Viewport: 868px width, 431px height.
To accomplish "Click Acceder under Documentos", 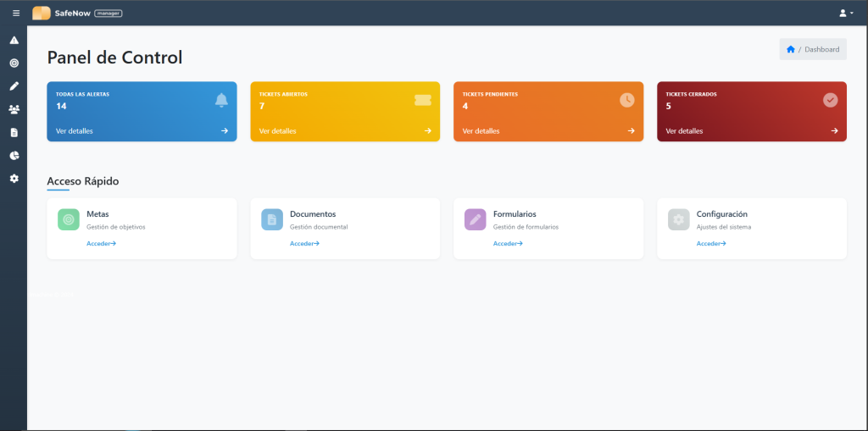I will point(304,243).
